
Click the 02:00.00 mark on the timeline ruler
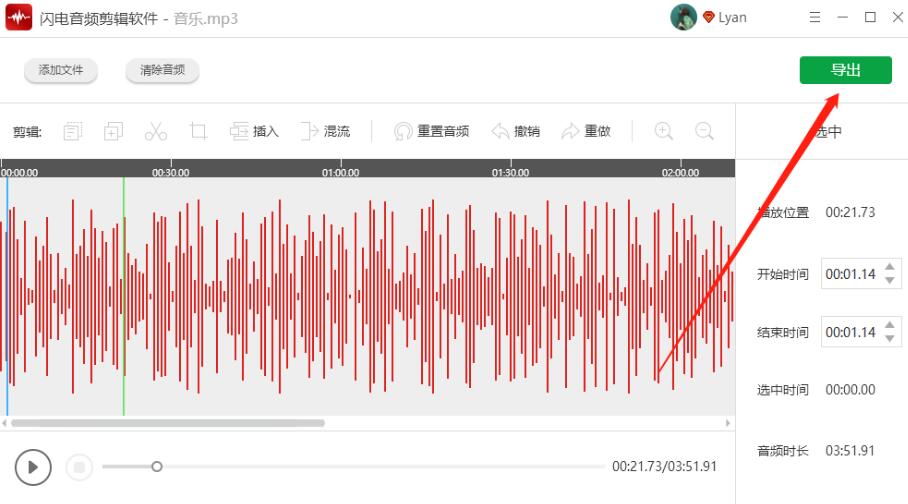(x=680, y=172)
